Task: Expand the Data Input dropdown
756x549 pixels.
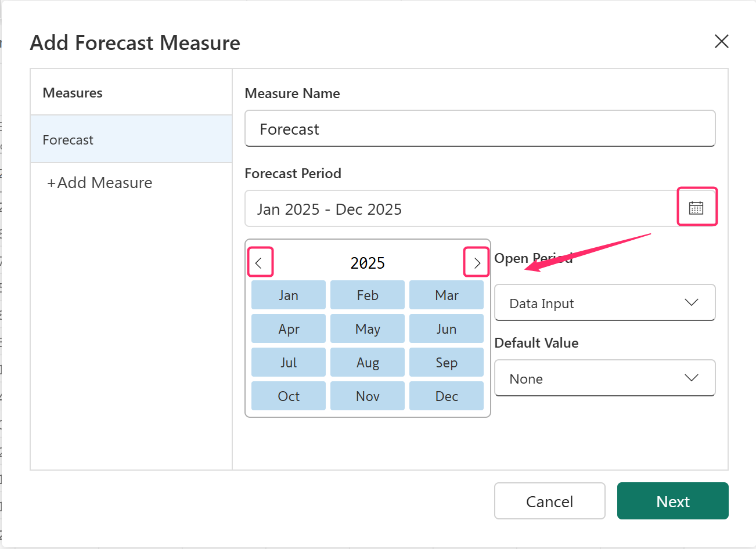Action: pos(604,303)
